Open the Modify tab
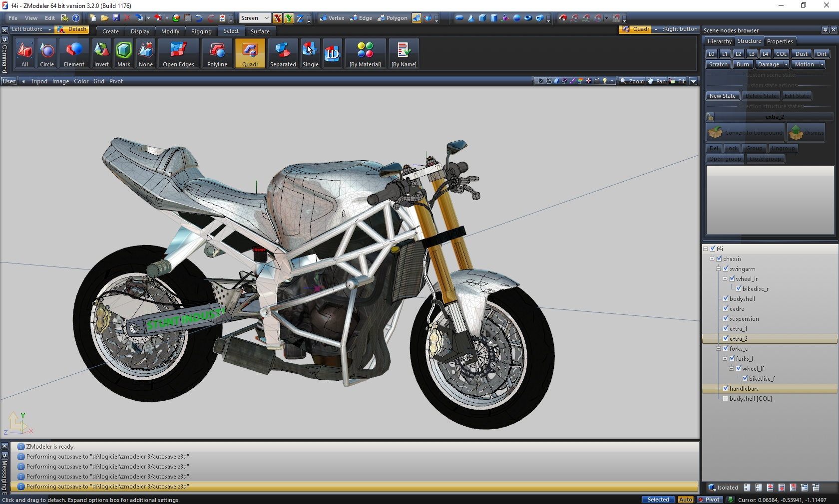This screenshot has height=504, width=839. pos(170,31)
